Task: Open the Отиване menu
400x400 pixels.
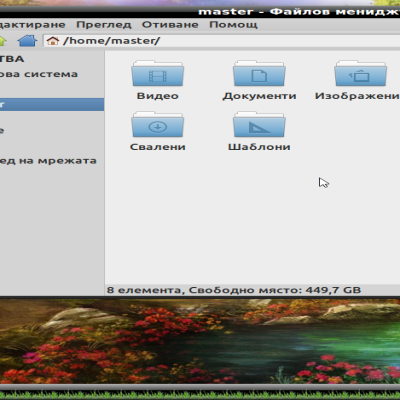Action: [x=170, y=25]
